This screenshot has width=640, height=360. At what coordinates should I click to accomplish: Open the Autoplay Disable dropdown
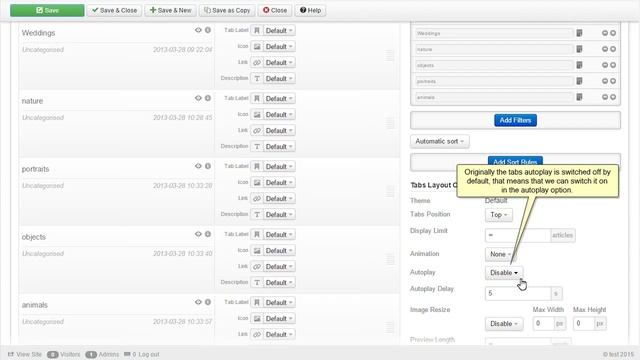504,273
